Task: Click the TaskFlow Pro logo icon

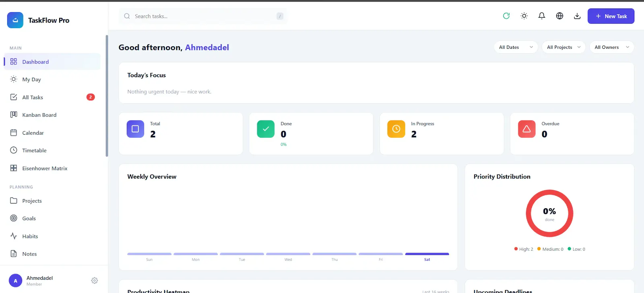Action: [15, 20]
